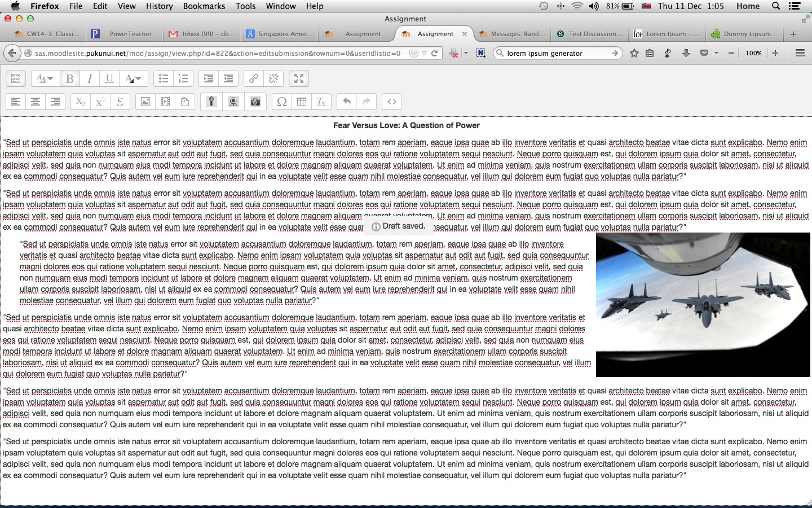Open Spotlight search in the menu bar
Image resolution: width=812 pixels, height=508 pixels.
click(776, 6)
